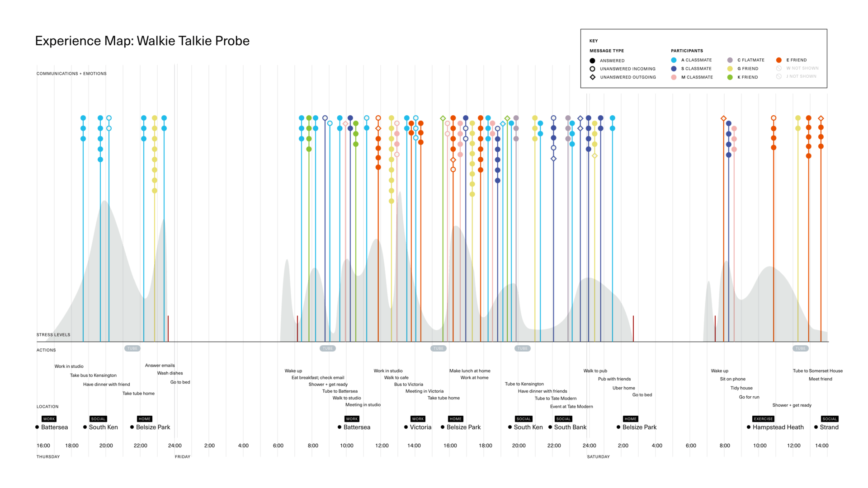Click the Walk to studio action
868x488 pixels.
(x=347, y=398)
